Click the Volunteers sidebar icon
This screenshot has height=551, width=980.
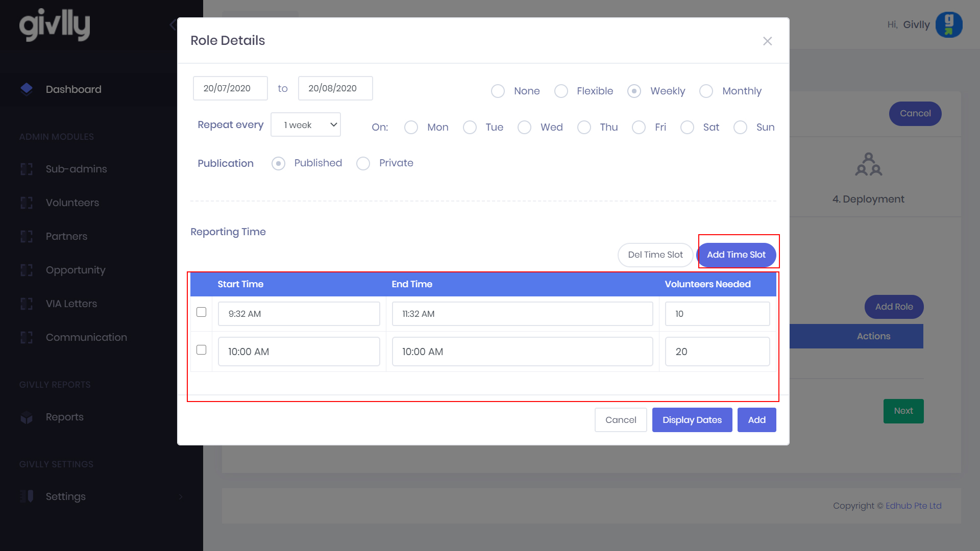[27, 203]
